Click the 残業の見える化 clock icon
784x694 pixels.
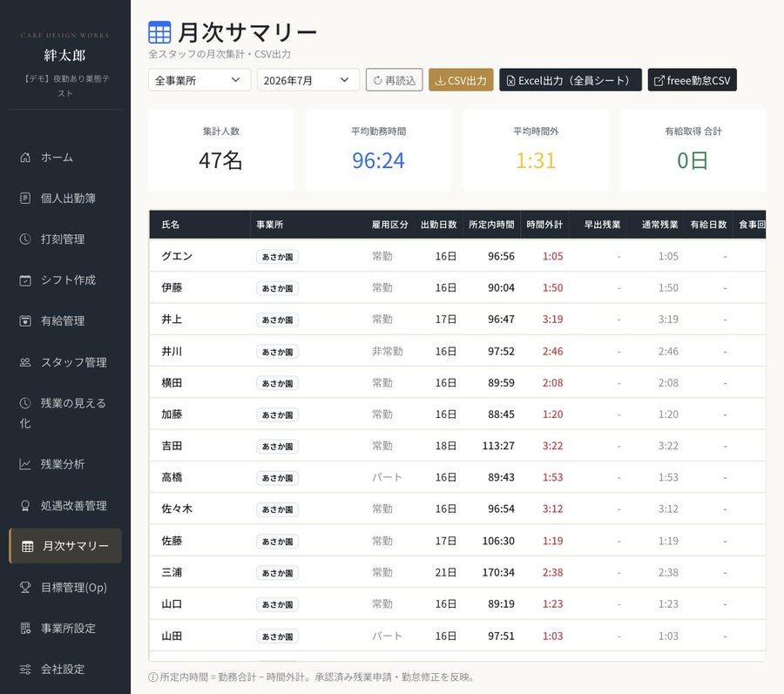tap(25, 403)
